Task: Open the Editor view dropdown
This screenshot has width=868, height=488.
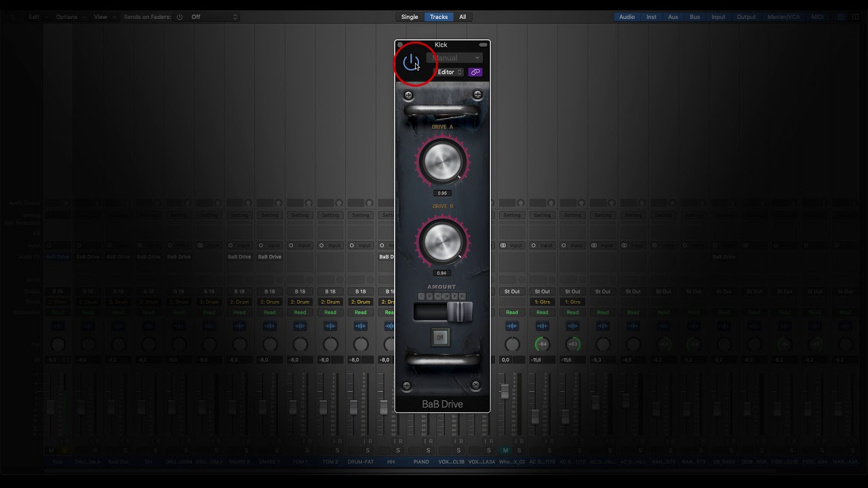Action: pos(450,72)
